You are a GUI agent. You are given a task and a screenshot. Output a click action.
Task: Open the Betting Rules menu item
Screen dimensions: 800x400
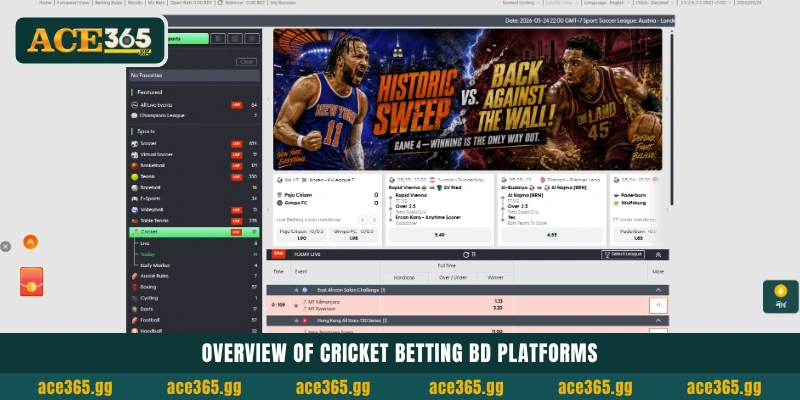[109, 3]
